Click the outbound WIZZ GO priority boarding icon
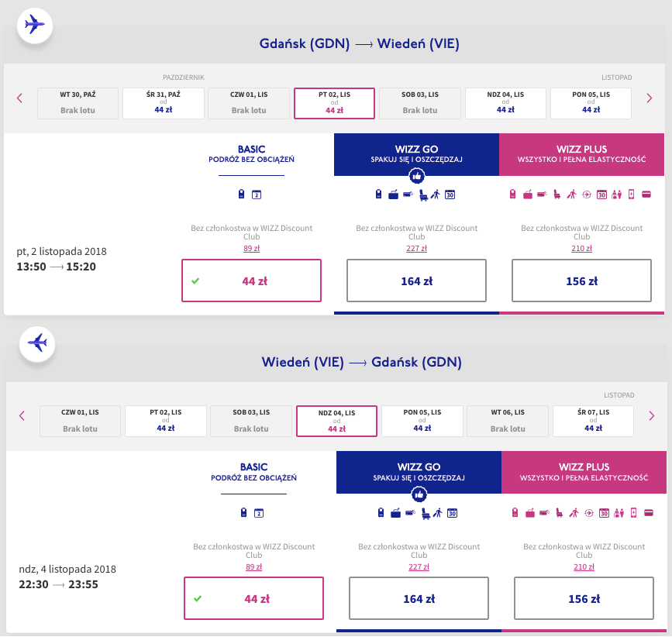This screenshot has width=672, height=637. click(x=436, y=195)
